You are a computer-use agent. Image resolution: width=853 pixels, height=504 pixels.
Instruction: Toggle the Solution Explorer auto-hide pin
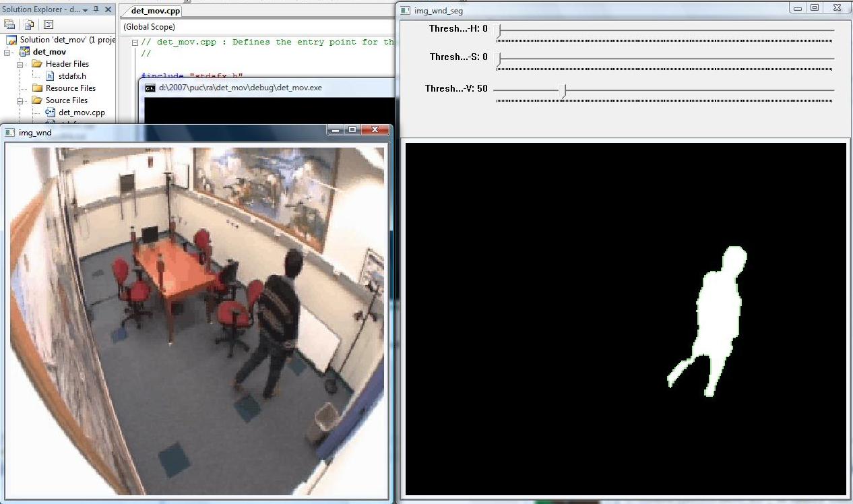97,9
